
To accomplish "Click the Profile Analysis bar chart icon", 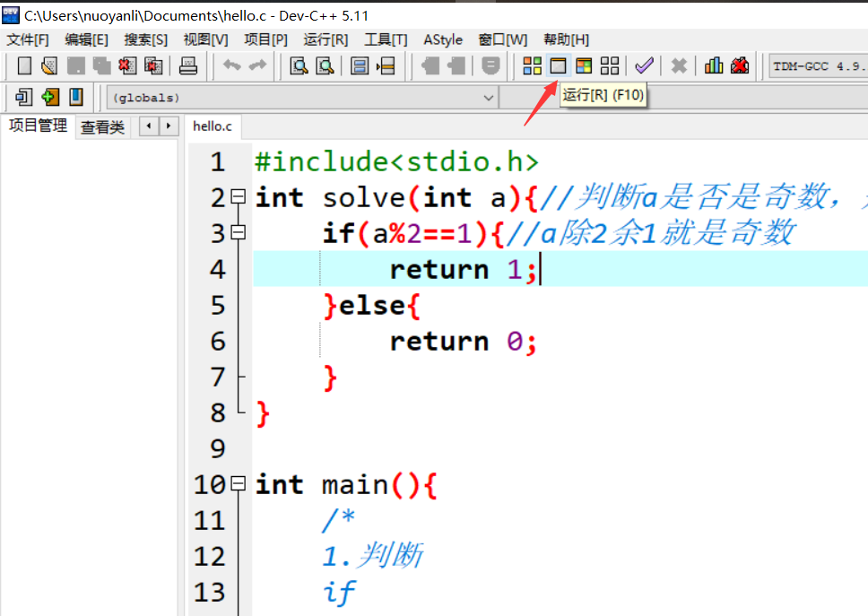I will 714,65.
